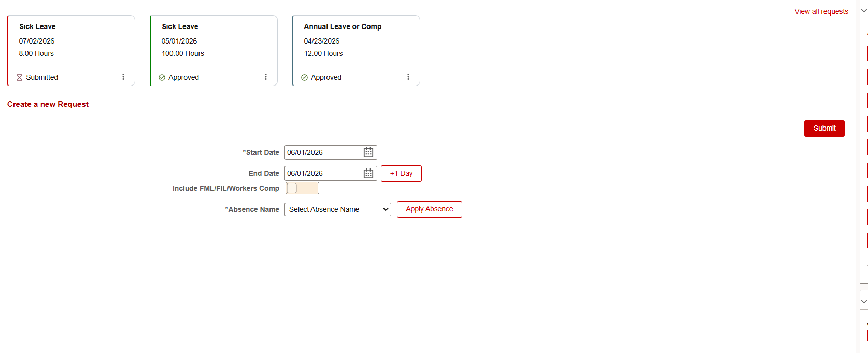Image resolution: width=868 pixels, height=353 pixels.
Task: Click Approved checkmark icon on 05/01/2026 card
Action: [x=162, y=77]
